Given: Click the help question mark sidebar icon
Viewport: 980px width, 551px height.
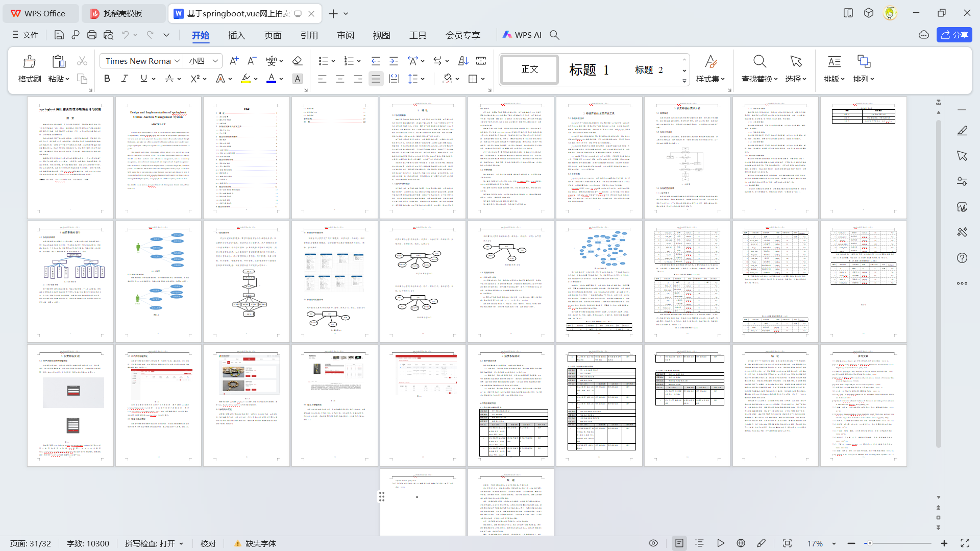Looking at the screenshot, I should pyautogui.click(x=962, y=258).
